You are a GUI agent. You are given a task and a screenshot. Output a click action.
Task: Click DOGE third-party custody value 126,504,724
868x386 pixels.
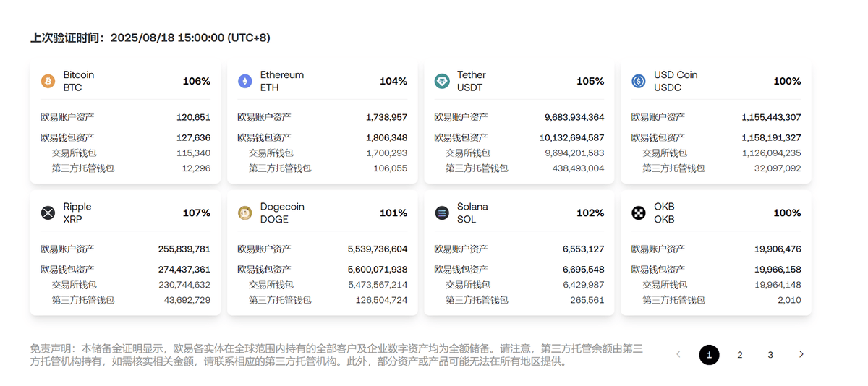click(x=381, y=299)
